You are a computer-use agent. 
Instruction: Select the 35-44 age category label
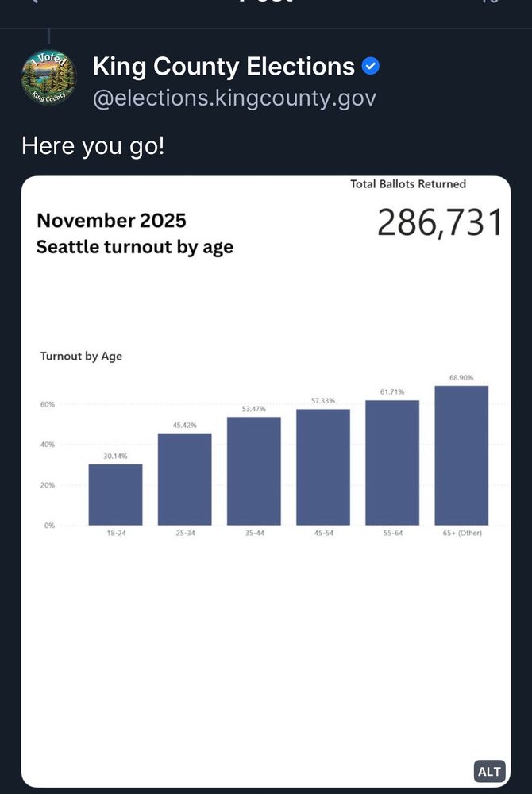pos(254,533)
